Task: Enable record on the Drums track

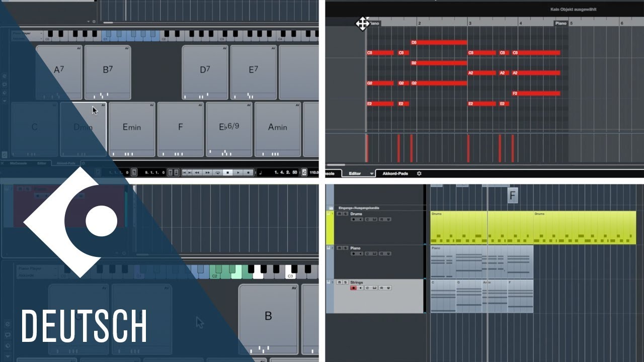Action: [354, 219]
